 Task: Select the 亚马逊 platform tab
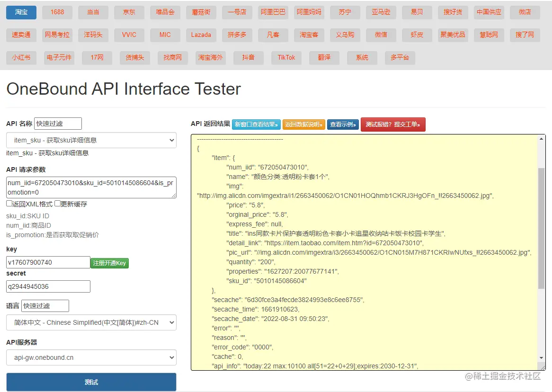tap(381, 12)
